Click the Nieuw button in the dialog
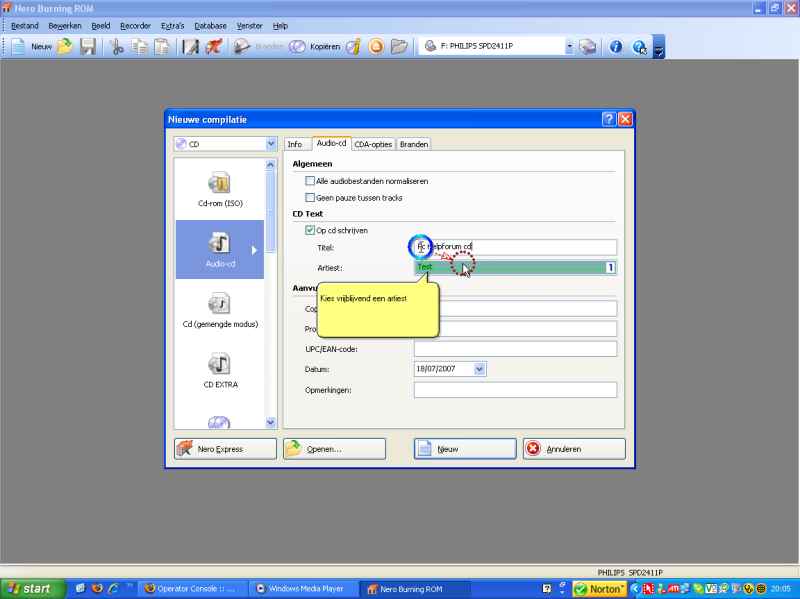 [x=465, y=449]
